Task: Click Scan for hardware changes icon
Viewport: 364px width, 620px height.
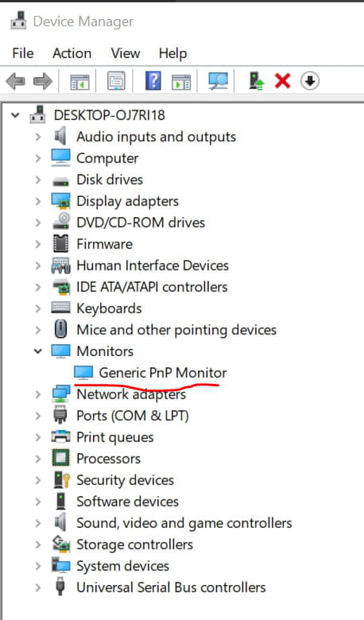Action: (x=219, y=81)
